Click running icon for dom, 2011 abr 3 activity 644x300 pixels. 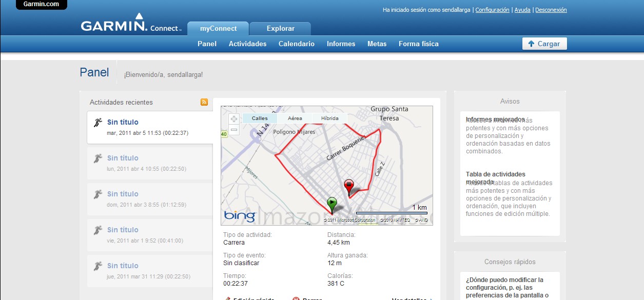(98, 194)
